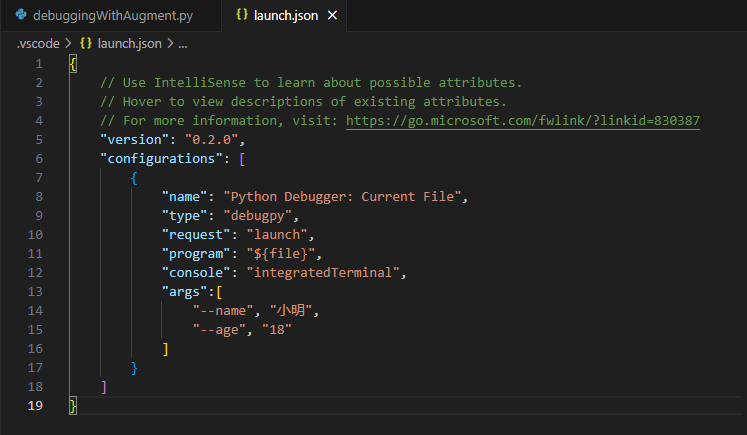
Task: Click the blue closing brace on line 17
Action: 134,368
